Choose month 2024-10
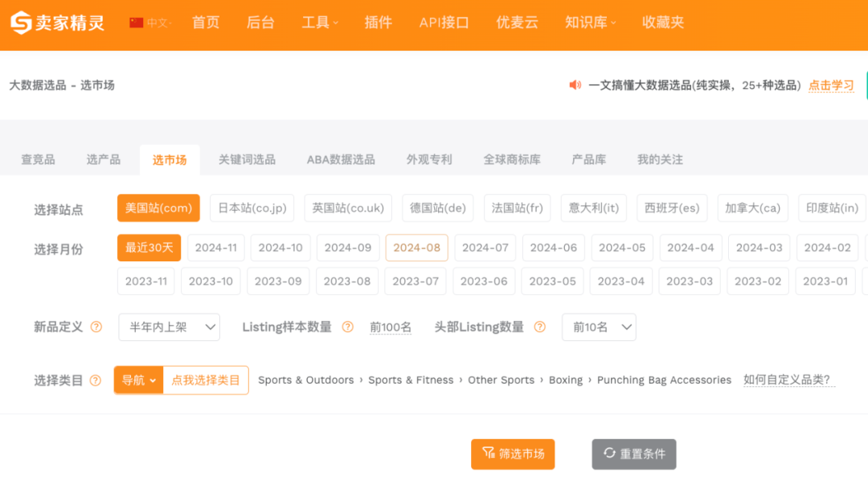868x485 pixels. (280, 248)
